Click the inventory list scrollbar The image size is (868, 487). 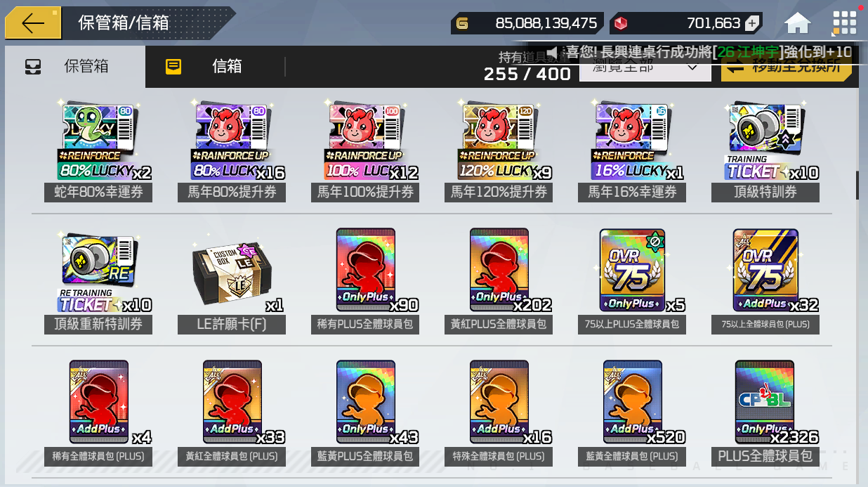[x=857, y=185]
